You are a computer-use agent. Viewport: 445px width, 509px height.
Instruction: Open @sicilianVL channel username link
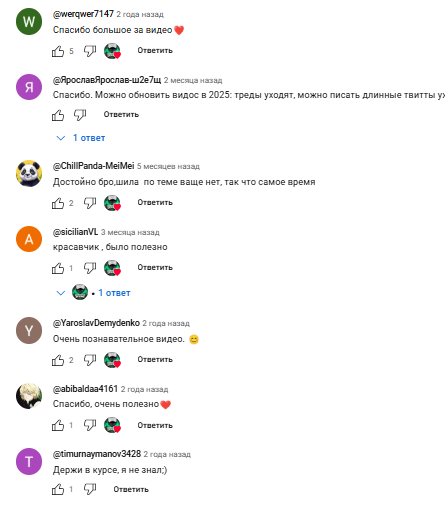pos(75,232)
